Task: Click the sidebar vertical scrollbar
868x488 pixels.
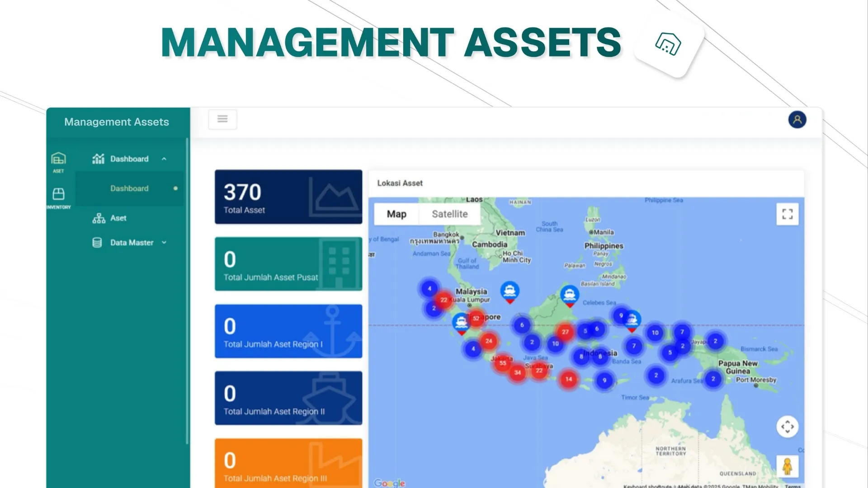Action: tap(187, 289)
